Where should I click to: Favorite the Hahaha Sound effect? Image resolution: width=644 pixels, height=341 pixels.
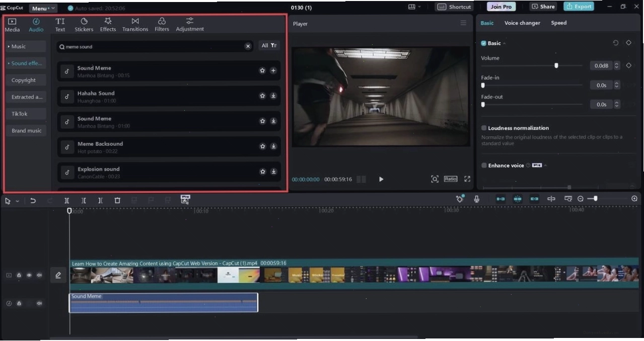coord(262,96)
